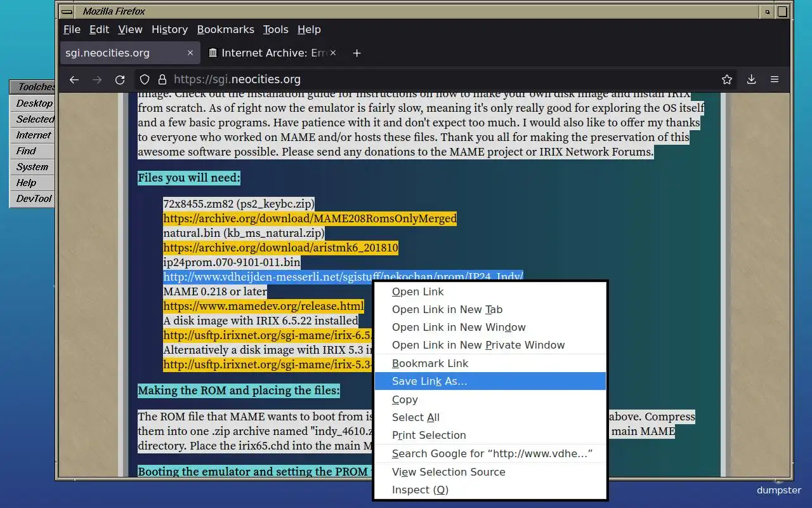Viewport: 812px width, 508px height.
Task: Choose Open Link in New Window
Action: click(490, 328)
